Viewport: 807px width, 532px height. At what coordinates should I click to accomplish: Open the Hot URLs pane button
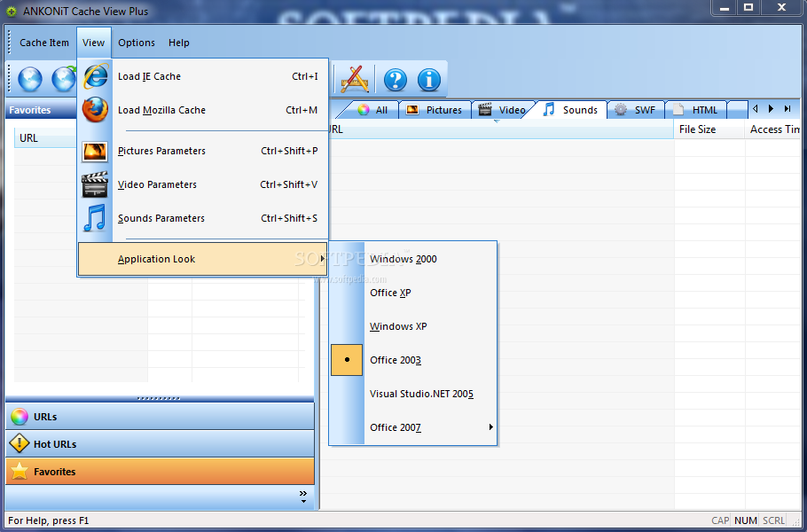click(160, 443)
